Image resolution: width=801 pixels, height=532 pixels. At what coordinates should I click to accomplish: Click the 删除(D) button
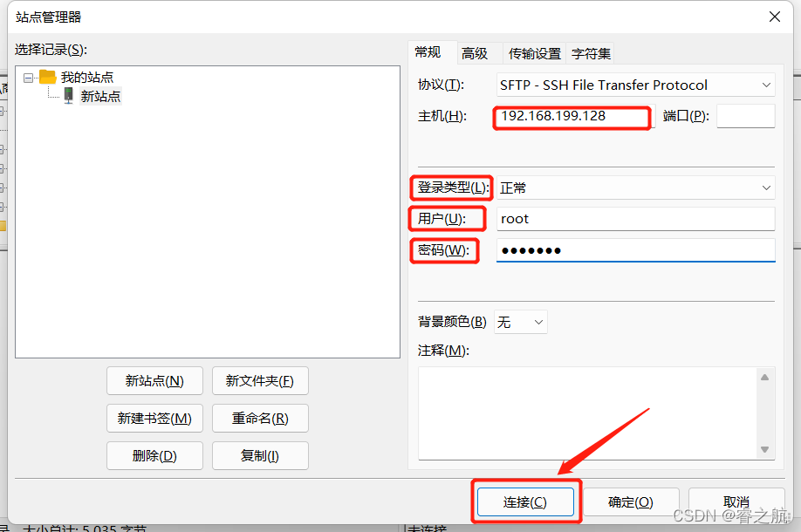coord(154,456)
